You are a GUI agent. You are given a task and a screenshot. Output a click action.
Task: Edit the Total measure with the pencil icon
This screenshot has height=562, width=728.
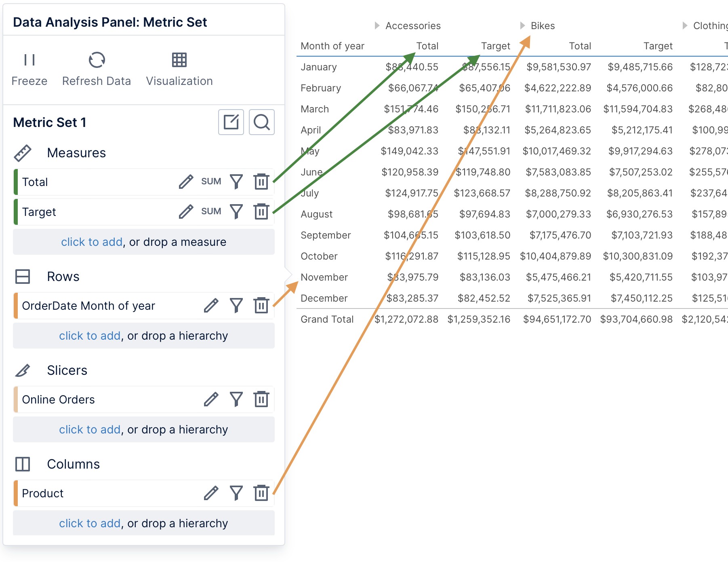(x=186, y=182)
